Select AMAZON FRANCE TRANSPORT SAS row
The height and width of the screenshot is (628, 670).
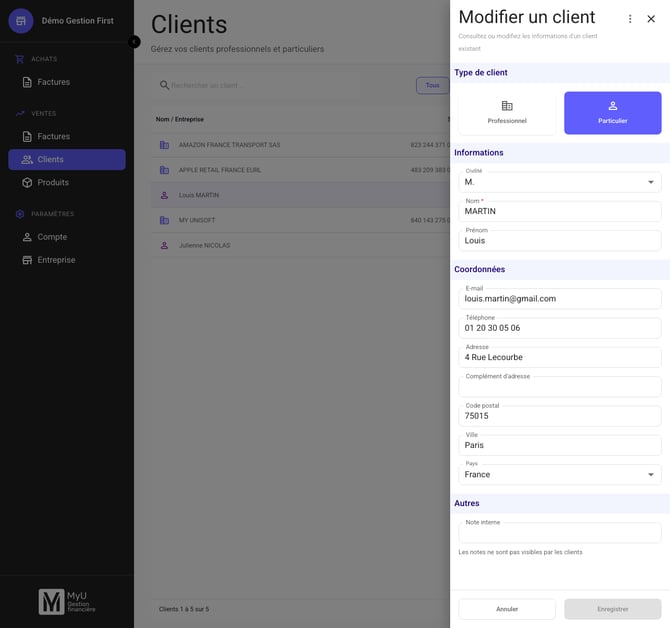(x=300, y=145)
